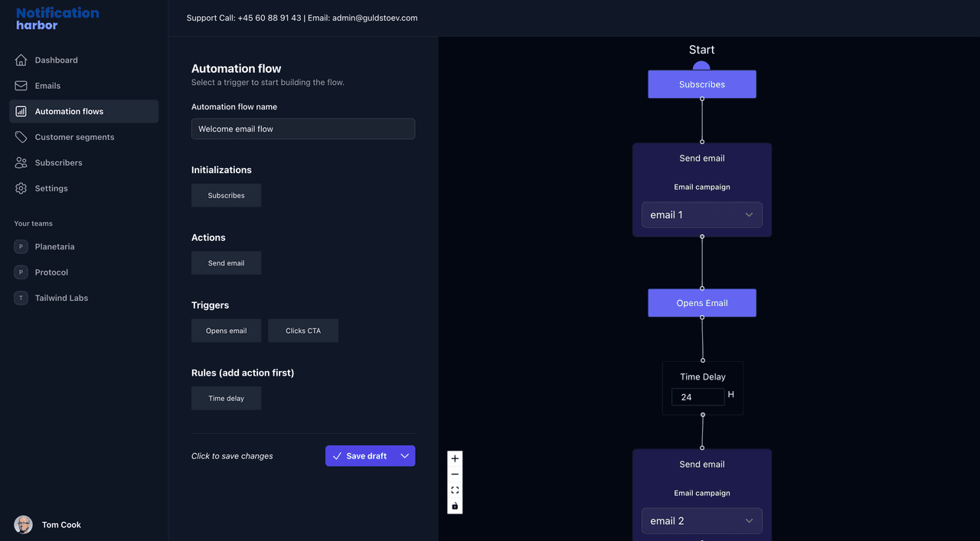This screenshot has height=541, width=980.
Task: Click Tom Cook's avatar picture
Action: point(23,524)
